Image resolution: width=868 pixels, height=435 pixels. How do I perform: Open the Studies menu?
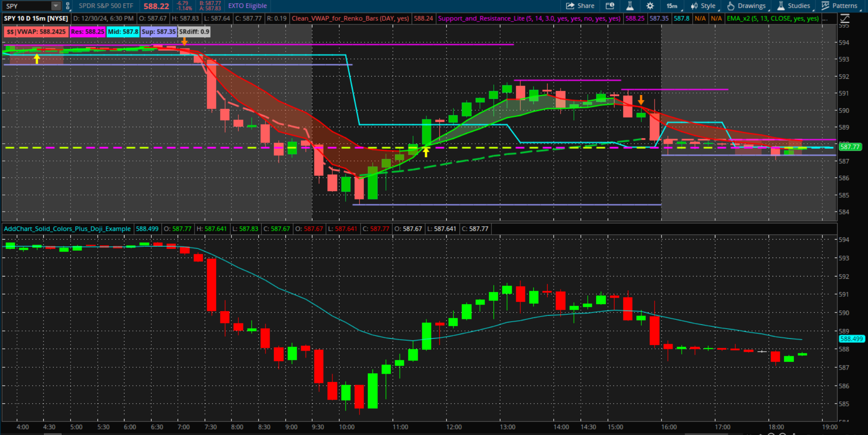[x=794, y=6]
